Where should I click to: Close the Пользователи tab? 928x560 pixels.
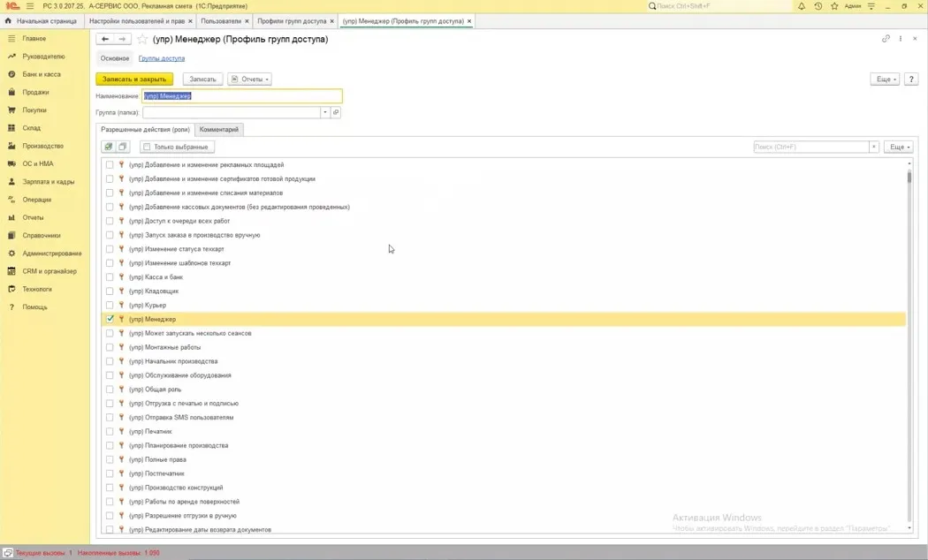point(247,21)
